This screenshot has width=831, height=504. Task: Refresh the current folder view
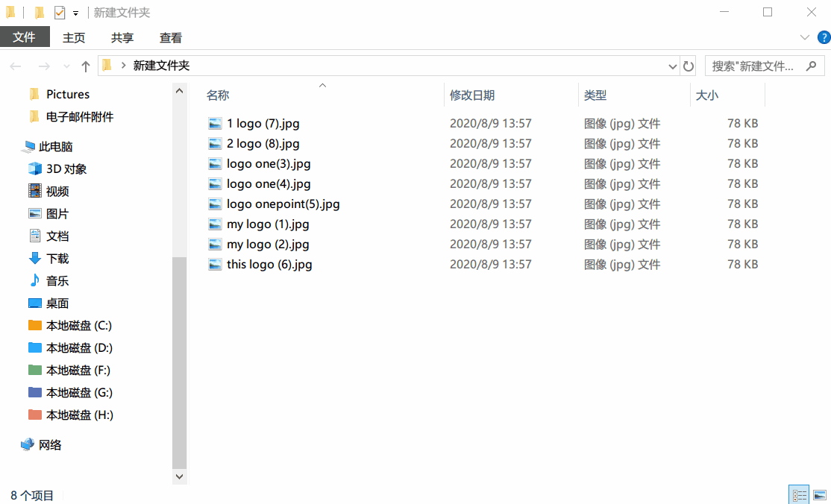coord(689,66)
